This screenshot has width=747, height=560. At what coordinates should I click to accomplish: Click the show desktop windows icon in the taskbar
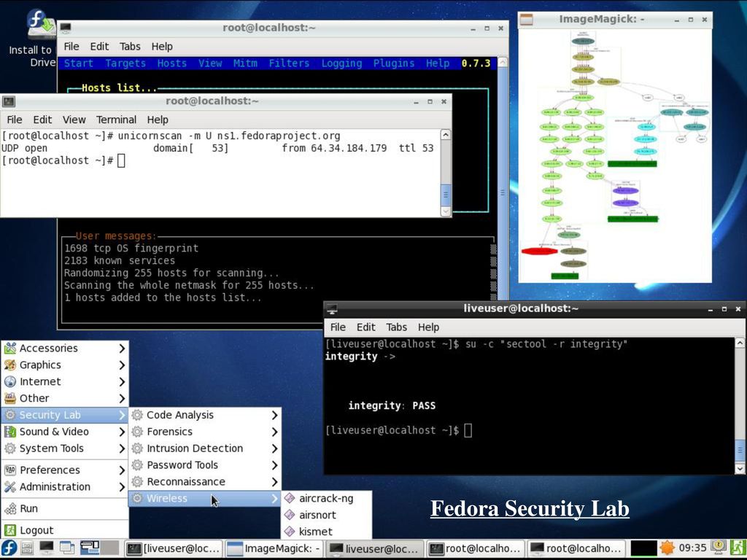coord(67,548)
